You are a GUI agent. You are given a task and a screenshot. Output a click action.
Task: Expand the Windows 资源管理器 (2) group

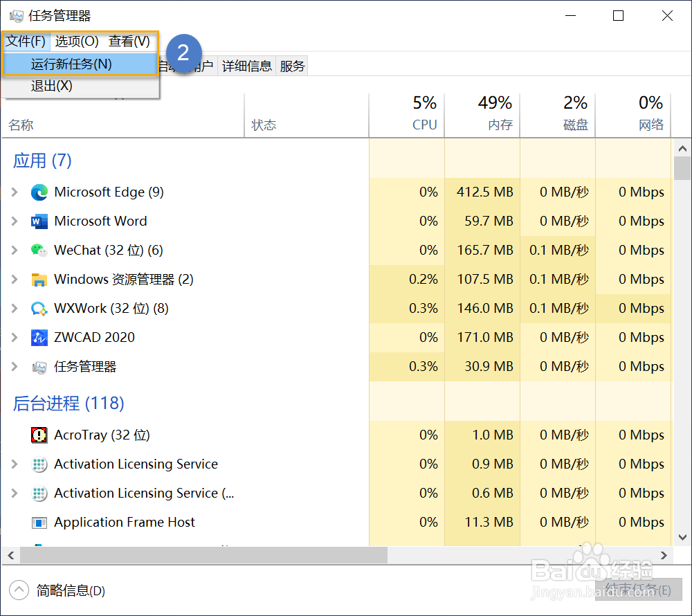point(14,280)
